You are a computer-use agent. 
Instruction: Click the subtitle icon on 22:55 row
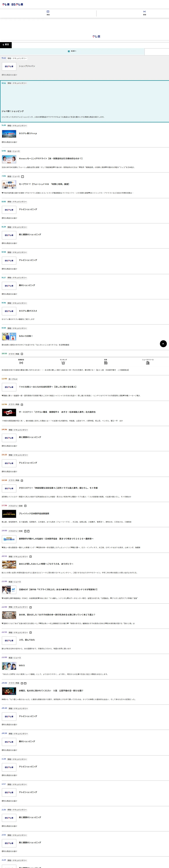pyautogui.click(x=31, y=632)
